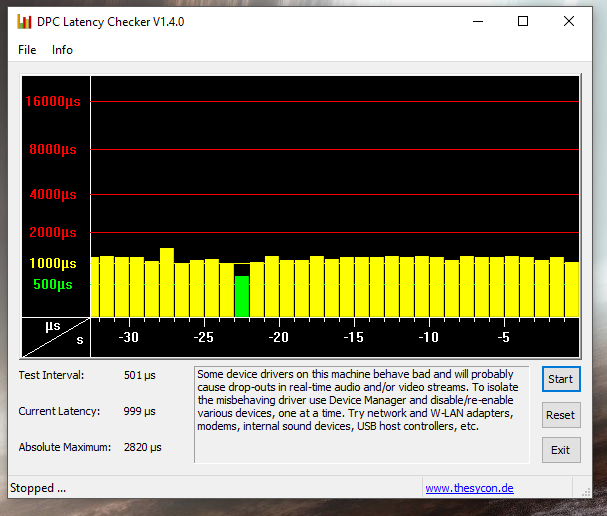This screenshot has height=516, width=607.
Task: Click the -30 time axis label
Action: pos(129,338)
